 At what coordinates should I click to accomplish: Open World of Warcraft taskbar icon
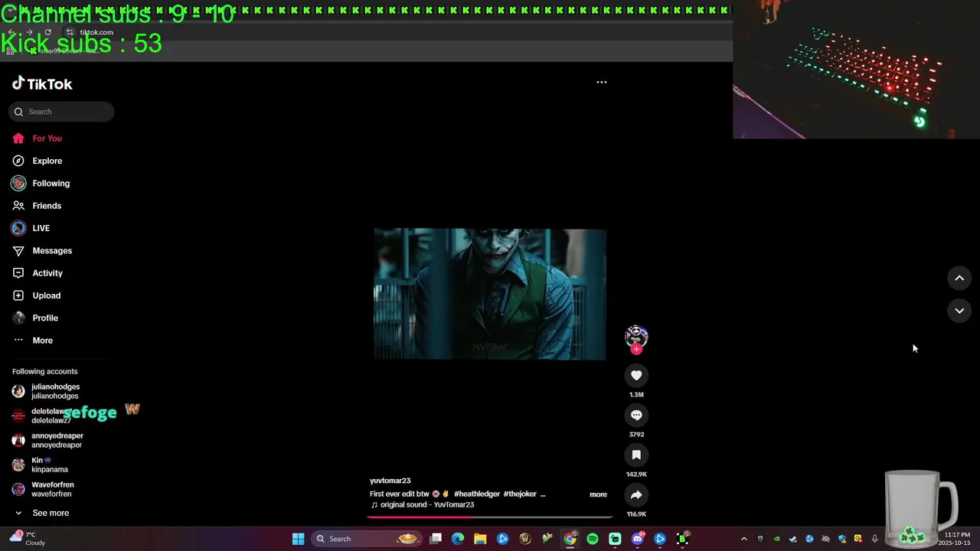525,539
